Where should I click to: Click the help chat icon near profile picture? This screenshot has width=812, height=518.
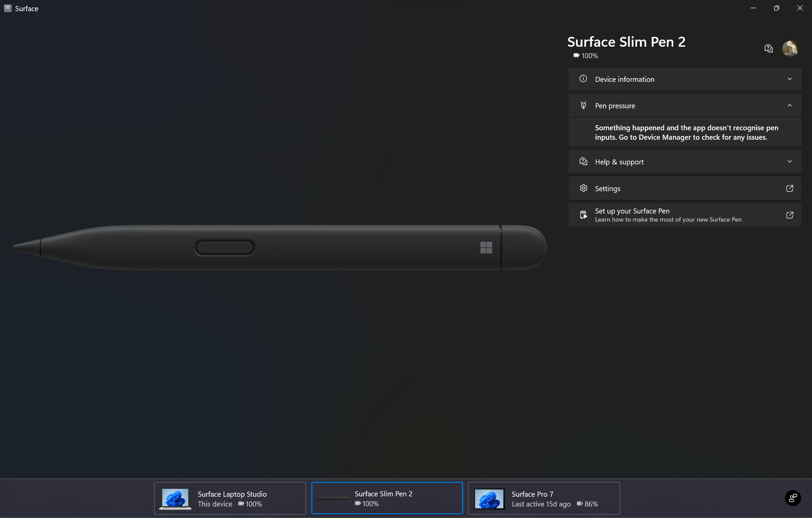point(768,48)
